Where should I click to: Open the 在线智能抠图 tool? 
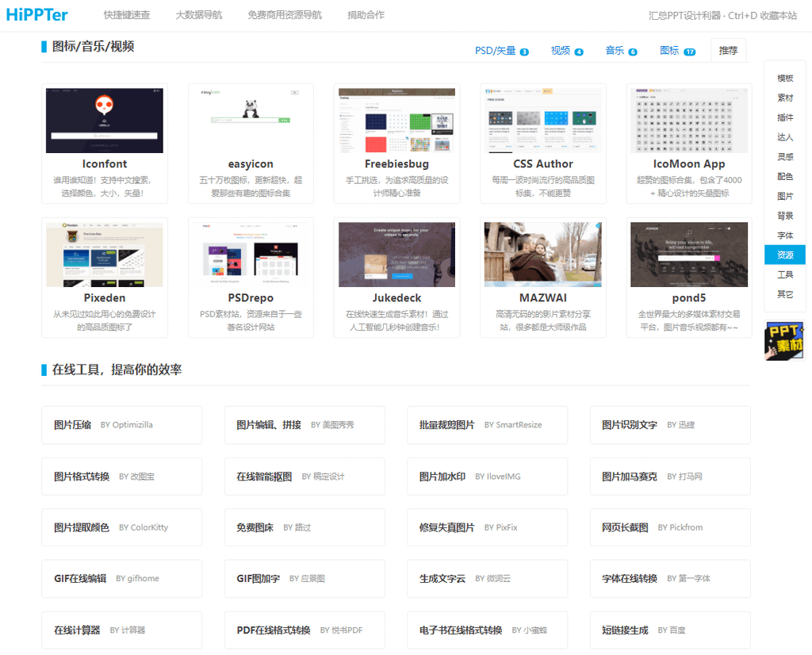click(304, 477)
